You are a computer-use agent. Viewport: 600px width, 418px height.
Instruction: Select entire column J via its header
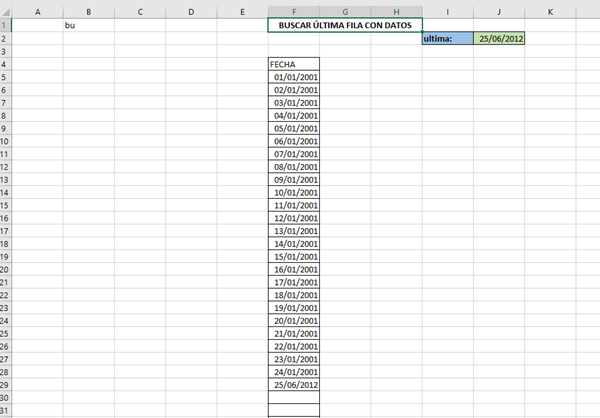(x=499, y=12)
